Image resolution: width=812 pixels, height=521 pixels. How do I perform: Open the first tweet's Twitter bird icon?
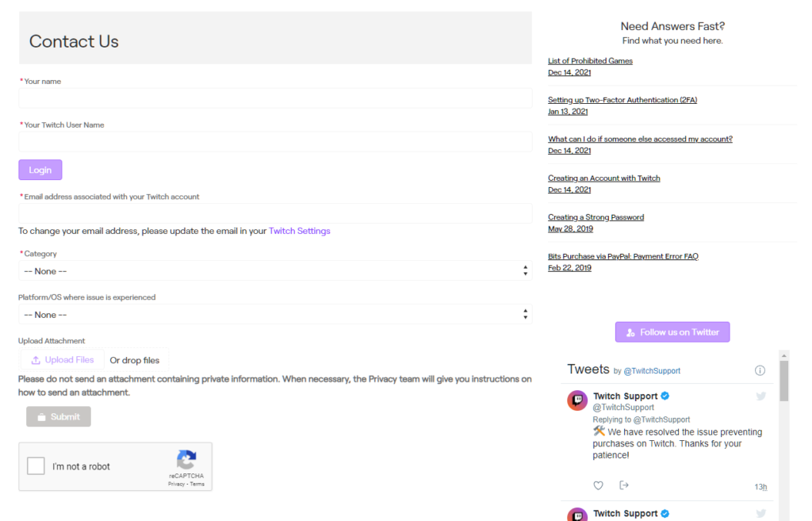[x=760, y=396]
